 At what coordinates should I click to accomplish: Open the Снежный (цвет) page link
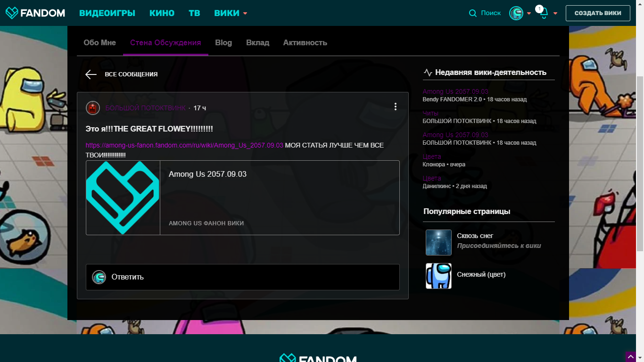point(481,274)
